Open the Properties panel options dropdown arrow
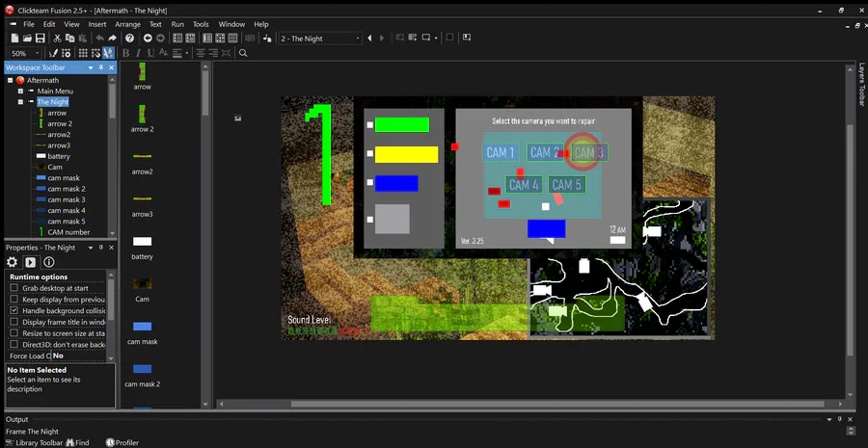Viewport: 868px width, 448px height. click(x=91, y=248)
